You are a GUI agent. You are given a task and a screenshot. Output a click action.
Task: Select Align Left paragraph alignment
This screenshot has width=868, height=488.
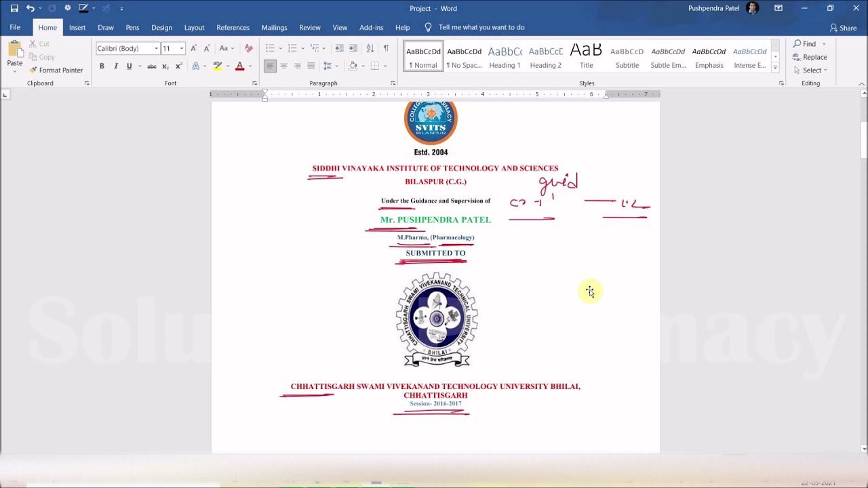[x=270, y=66]
